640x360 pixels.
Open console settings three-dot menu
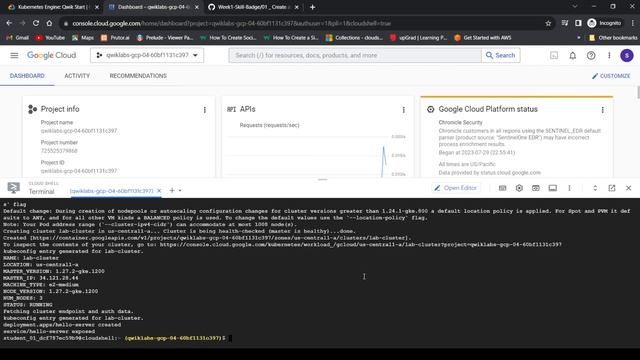click(x=609, y=55)
